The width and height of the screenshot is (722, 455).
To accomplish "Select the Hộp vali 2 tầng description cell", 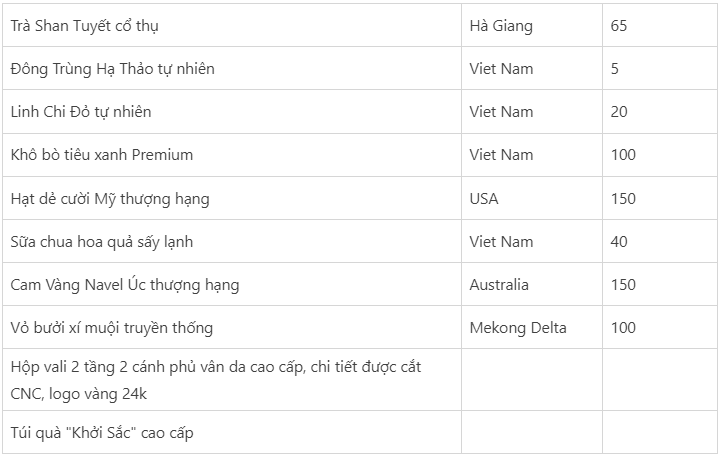I will point(232,380).
